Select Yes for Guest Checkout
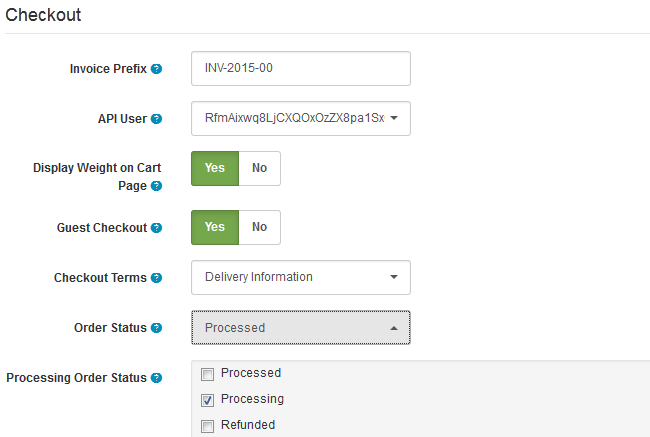 (x=215, y=227)
